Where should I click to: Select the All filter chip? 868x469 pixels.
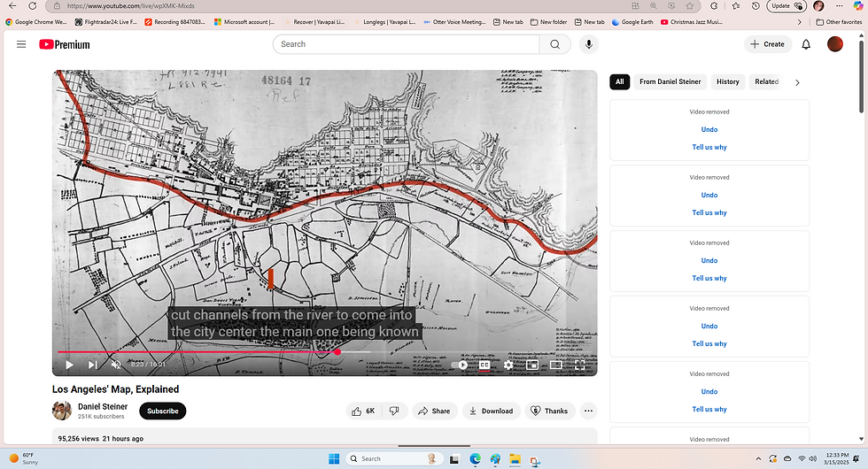click(619, 81)
